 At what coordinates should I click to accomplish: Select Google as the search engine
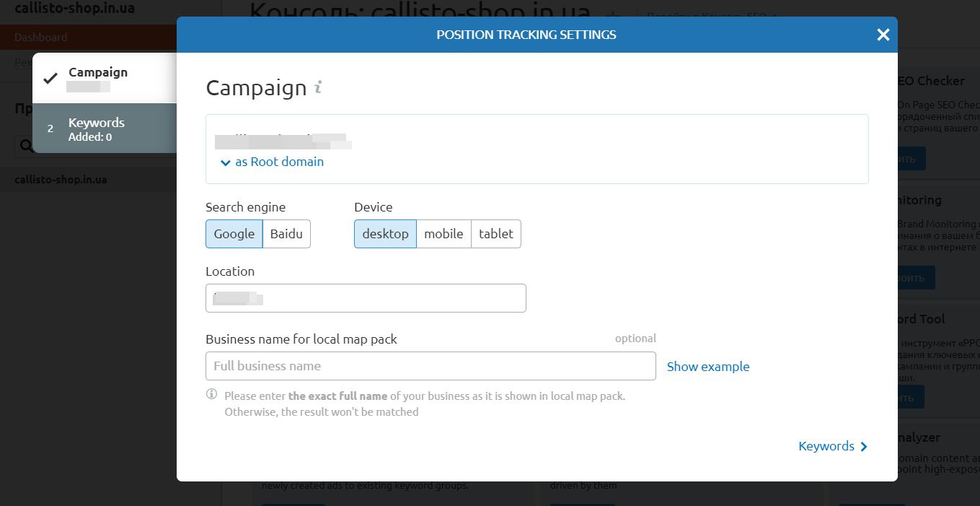[234, 234]
